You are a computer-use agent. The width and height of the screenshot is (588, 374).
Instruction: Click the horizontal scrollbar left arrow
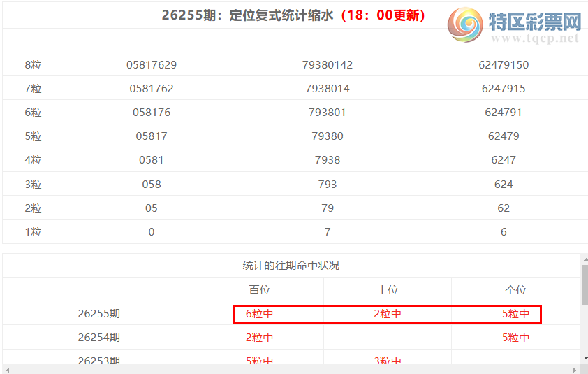8,370
